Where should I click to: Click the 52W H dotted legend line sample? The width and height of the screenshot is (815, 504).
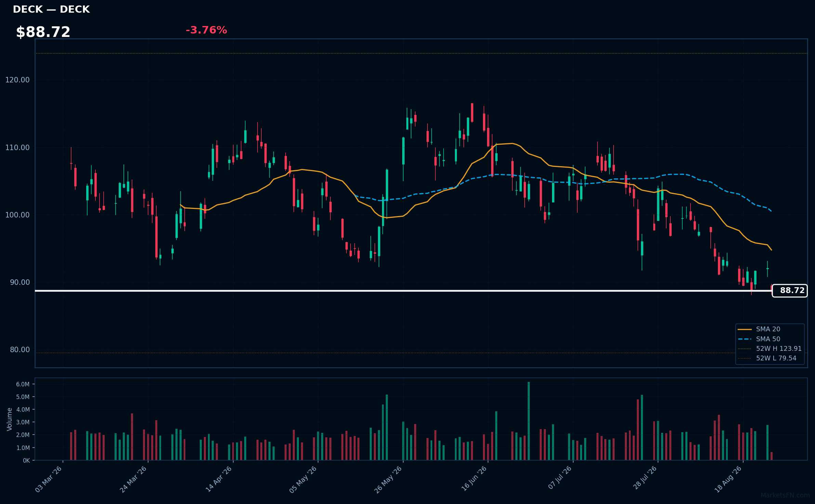tap(745, 349)
